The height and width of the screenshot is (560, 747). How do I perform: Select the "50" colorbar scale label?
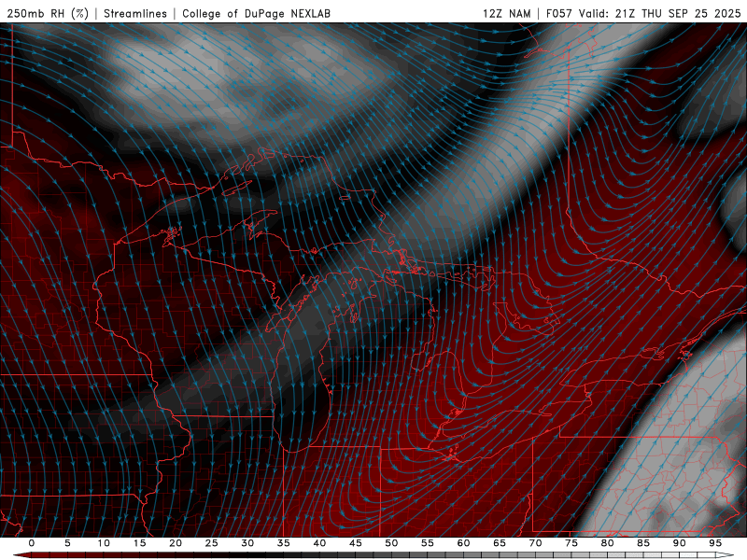391,543
